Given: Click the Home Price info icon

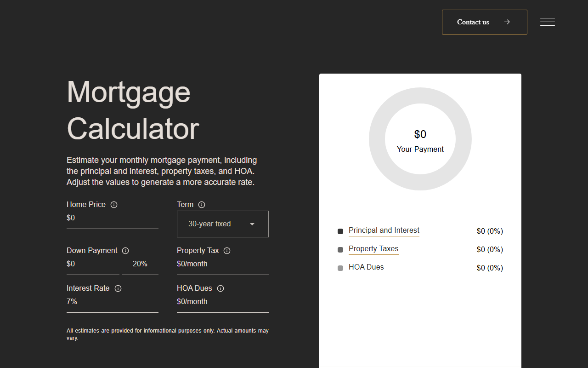Looking at the screenshot, I should click(114, 205).
